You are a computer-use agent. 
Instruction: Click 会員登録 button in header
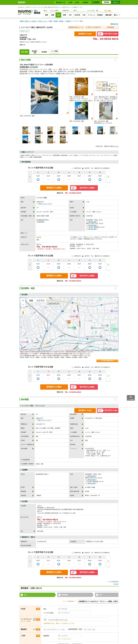(106, 2)
